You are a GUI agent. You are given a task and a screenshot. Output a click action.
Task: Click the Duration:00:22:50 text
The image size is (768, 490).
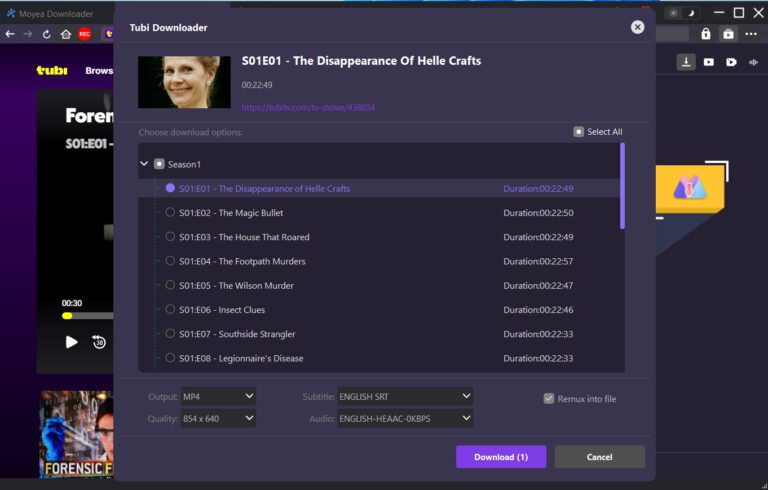point(538,213)
